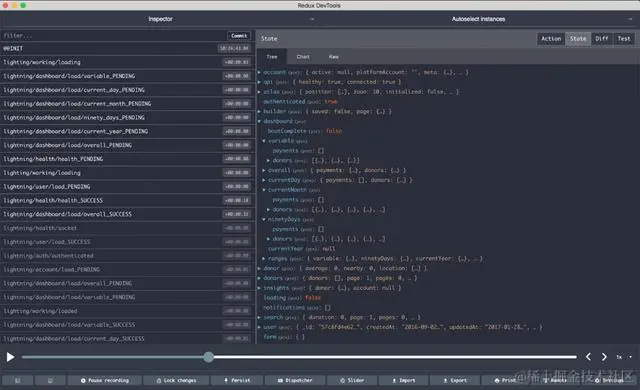Select lightning/user/load_PENDING action
Image resolution: width=640 pixels, height=390 pixels.
coord(127,187)
